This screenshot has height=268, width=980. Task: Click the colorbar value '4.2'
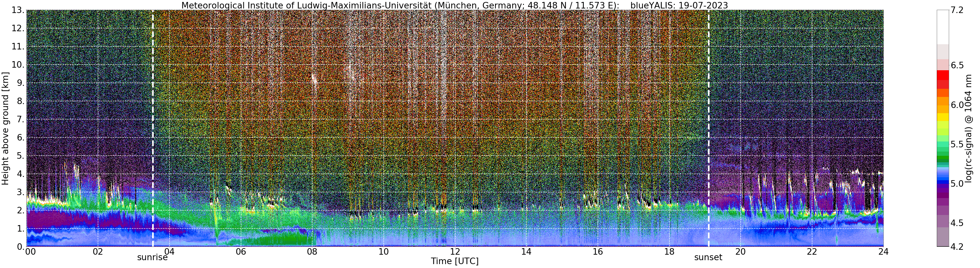point(957,247)
